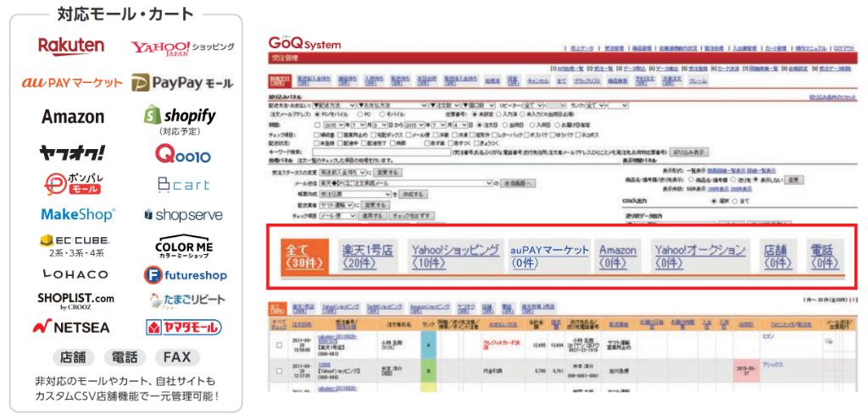The image size is (868, 420).
Task: Select the ポンパレモール logo
Action: point(73,185)
